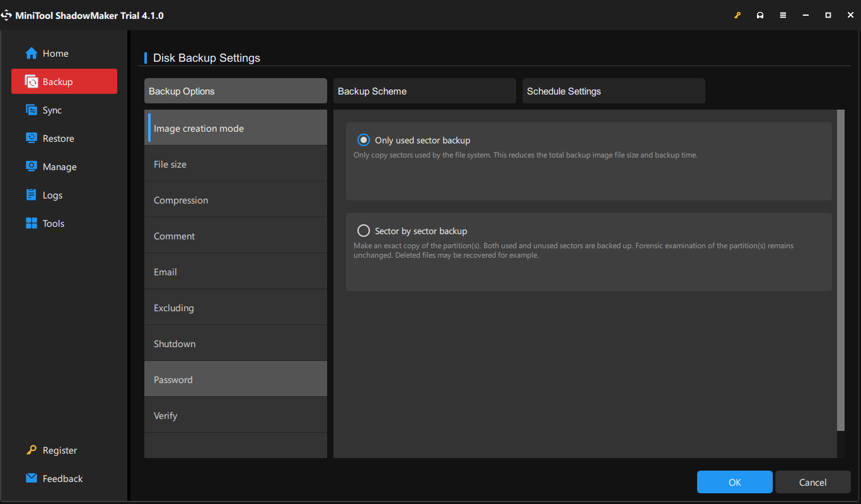This screenshot has height=504, width=861.
Task: Open the Verify option
Action: pyautogui.click(x=236, y=415)
